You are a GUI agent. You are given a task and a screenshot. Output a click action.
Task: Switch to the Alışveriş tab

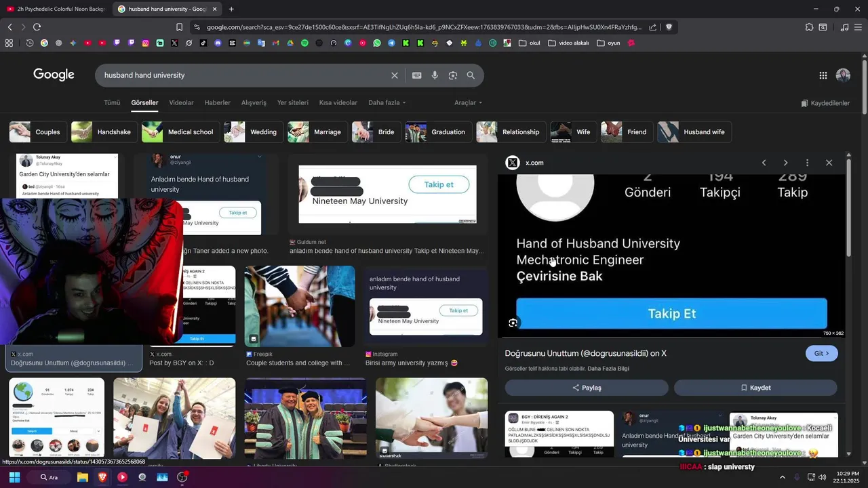[254, 103]
